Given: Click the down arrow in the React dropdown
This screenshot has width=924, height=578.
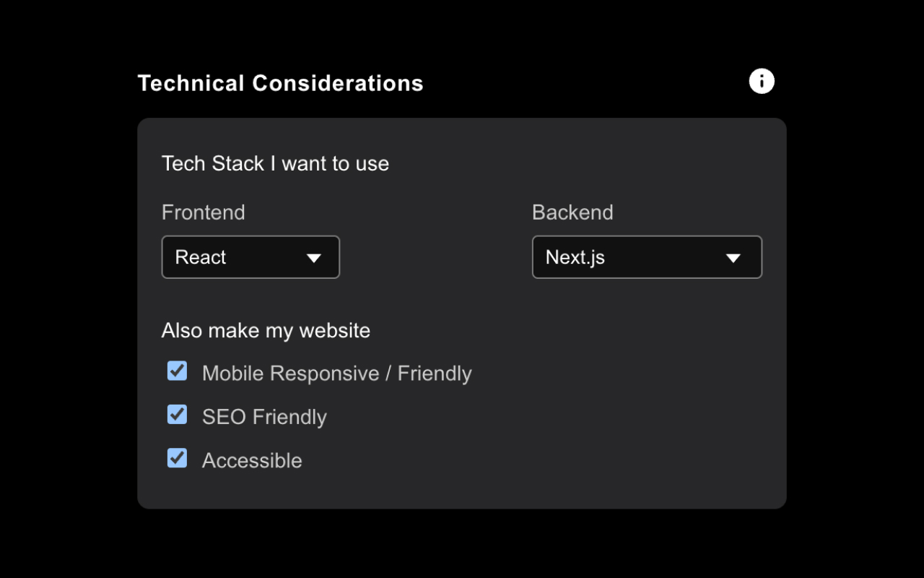Looking at the screenshot, I should [313, 258].
